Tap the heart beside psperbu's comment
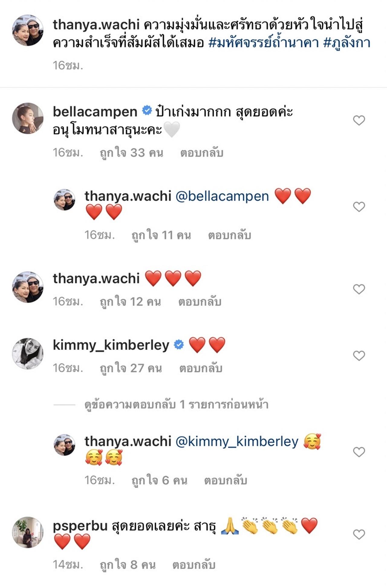The image size is (387, 588). point(359,534)
